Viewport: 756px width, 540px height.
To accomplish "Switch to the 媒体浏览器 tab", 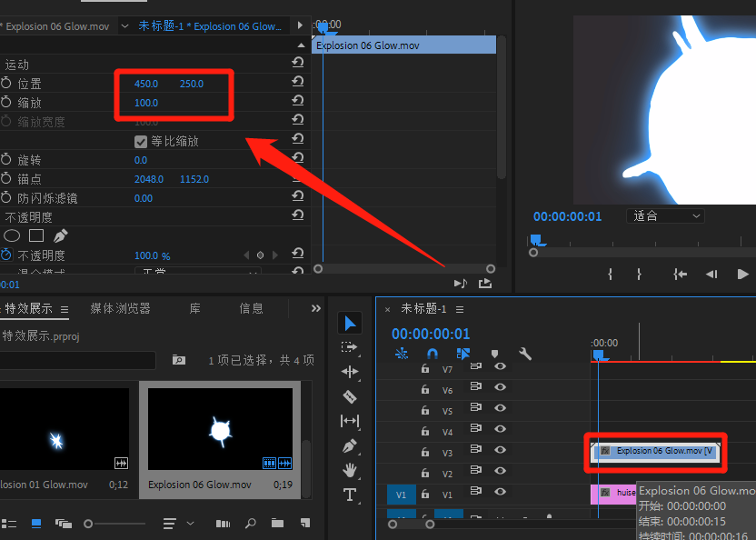I will 120,309.
